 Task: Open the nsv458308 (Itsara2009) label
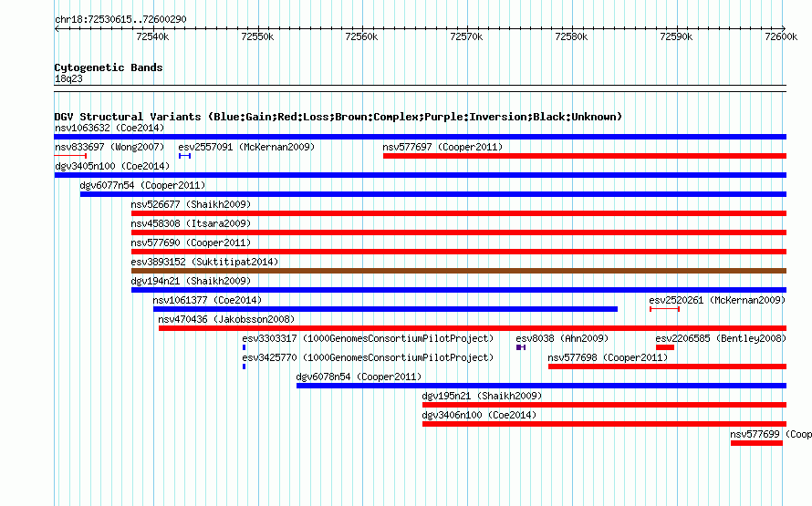tap(191, 223)
